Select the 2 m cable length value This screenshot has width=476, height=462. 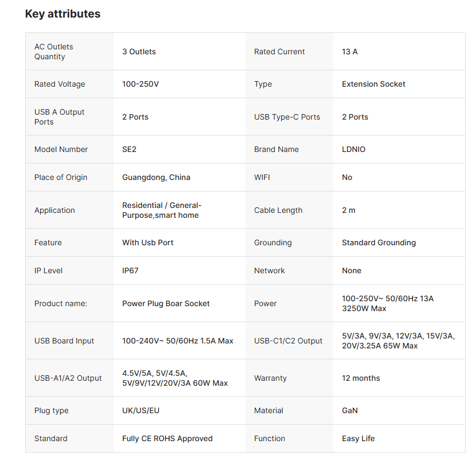pos(349,210)
